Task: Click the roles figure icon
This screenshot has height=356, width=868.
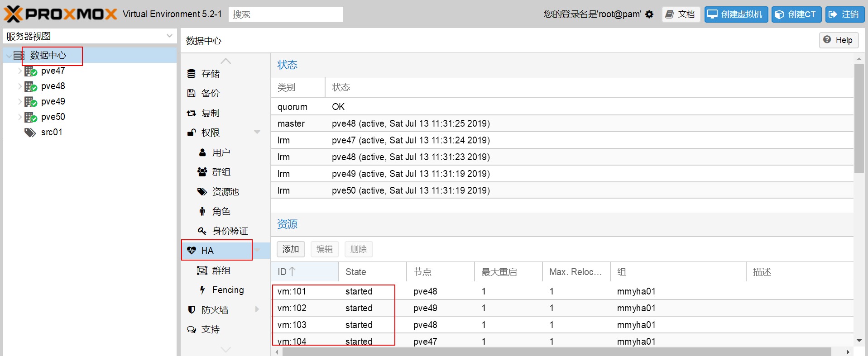Action: click(202, 211)
